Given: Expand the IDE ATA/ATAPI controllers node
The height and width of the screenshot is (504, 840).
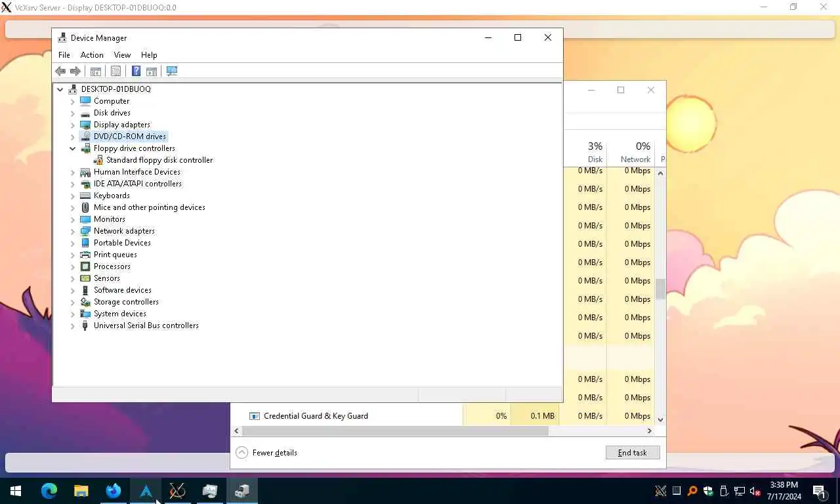Looking at the screenshot, I should click(73, 184).
